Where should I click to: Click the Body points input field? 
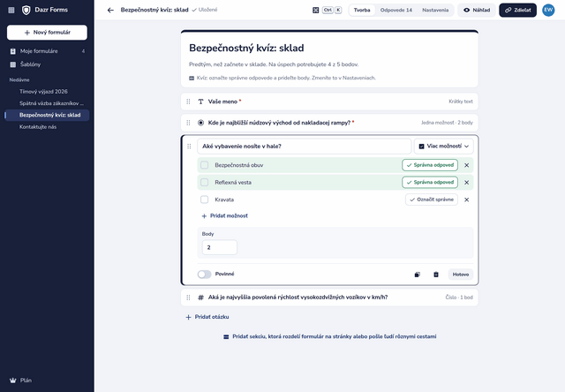pyautogui.click(x=220, y=247)
